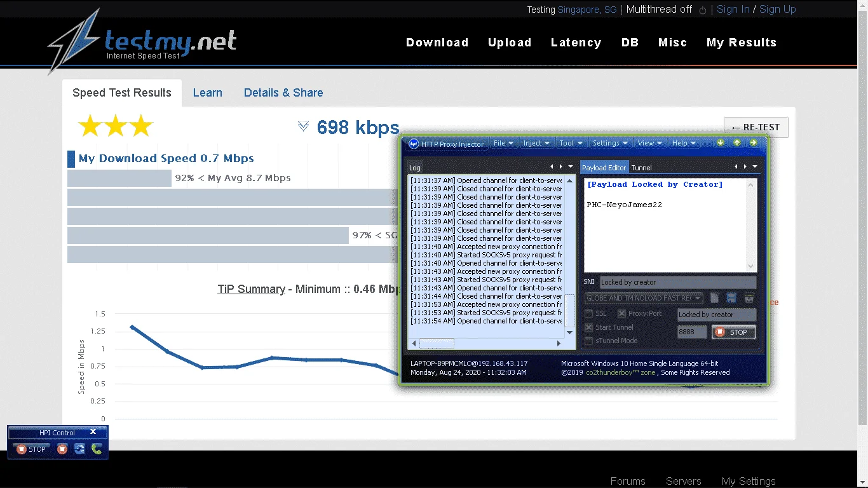Image resolution: width=868 pixels, height=488 pixels.
Task: Select the Log tab
Action: tap(415, 168)
